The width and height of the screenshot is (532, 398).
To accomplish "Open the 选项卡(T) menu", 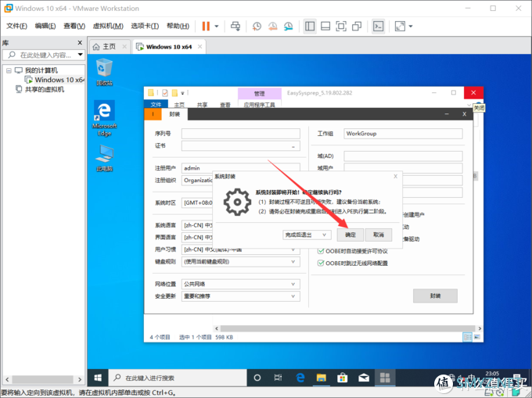I will (x=145, y=26).
